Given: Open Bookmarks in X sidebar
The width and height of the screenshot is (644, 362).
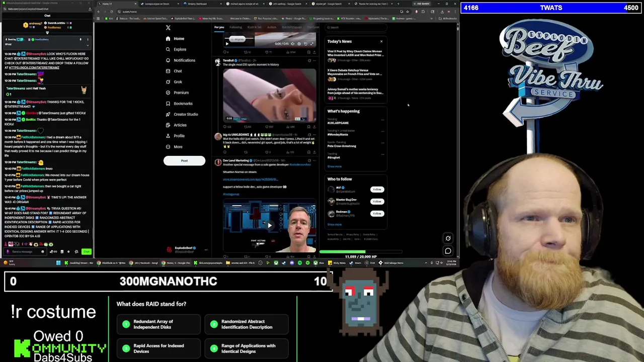Looking at the screenshot, I should point(179,104).
